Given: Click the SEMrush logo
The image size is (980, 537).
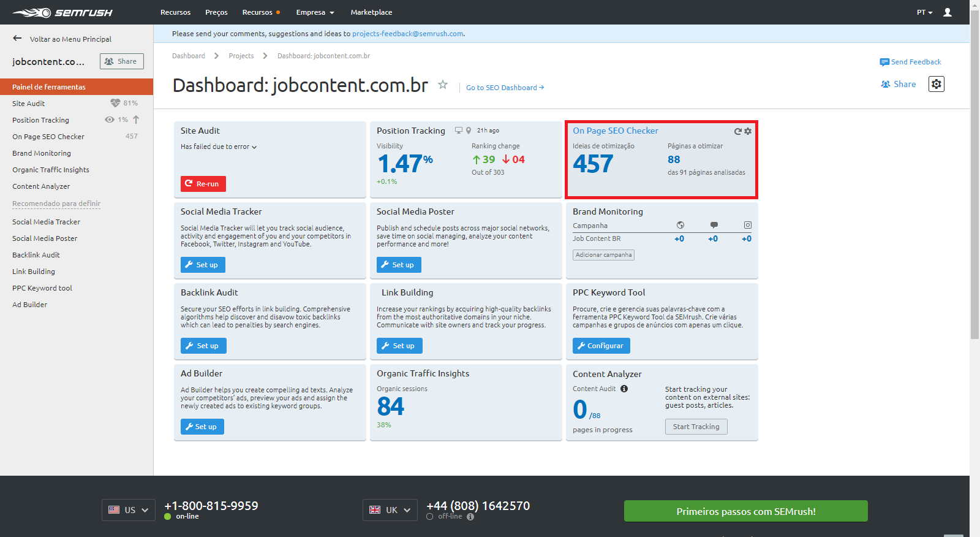Looking at the screenshot, I should click(x=62, y=12).
